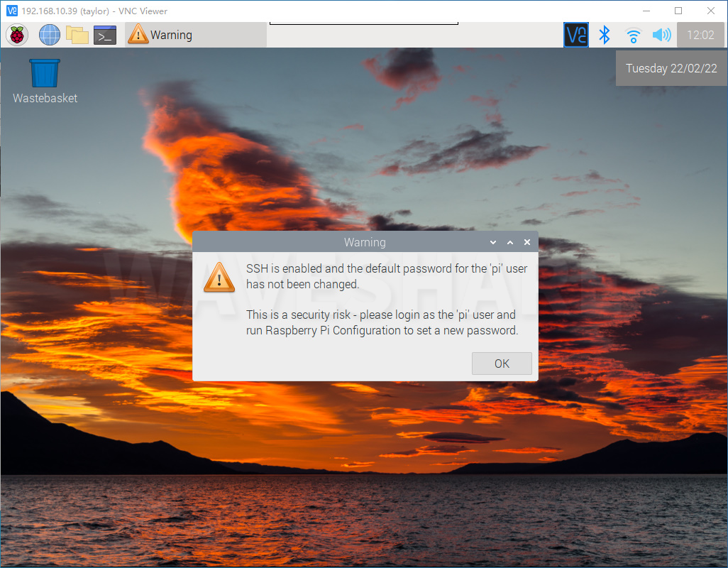Launch the web browser globe icon
Image resolution: width=728 pixels, height=568 pixels.
click(x=50, y=35)
